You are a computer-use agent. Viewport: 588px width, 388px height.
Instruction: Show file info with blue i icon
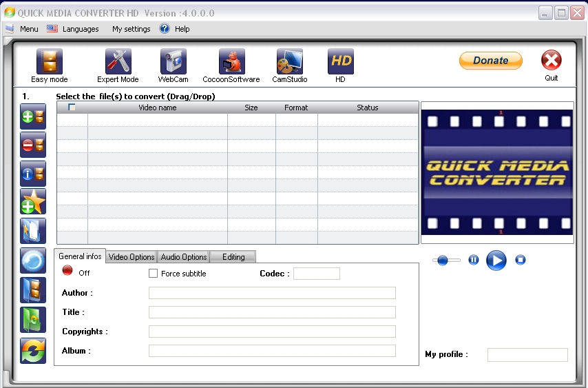pos(33,174)
